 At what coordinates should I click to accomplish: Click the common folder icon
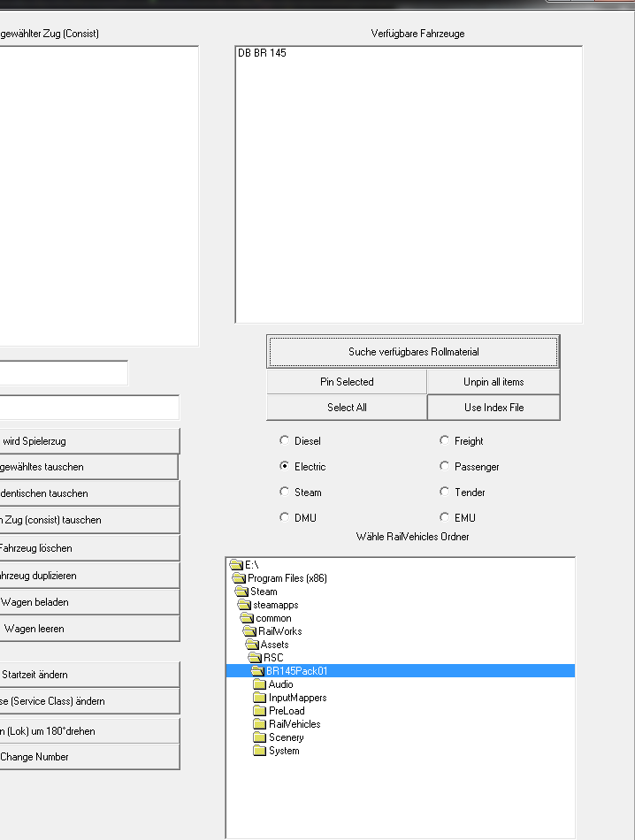247,618
